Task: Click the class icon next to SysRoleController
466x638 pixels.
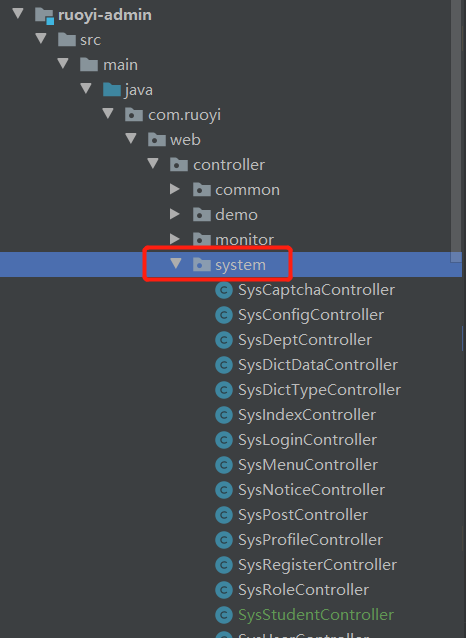Action: 224,590
